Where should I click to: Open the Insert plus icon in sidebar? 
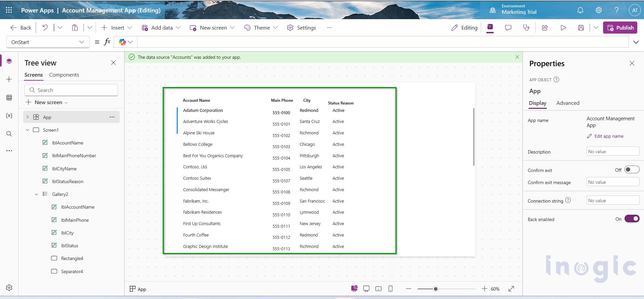coord(9,79)
